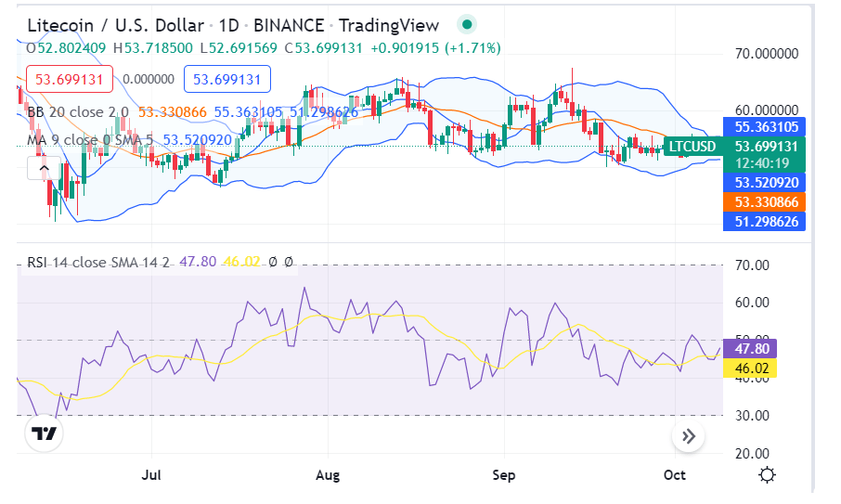Open the TradingView logo icon
This screenshot has height=504, width=841.
coord(44,433)
